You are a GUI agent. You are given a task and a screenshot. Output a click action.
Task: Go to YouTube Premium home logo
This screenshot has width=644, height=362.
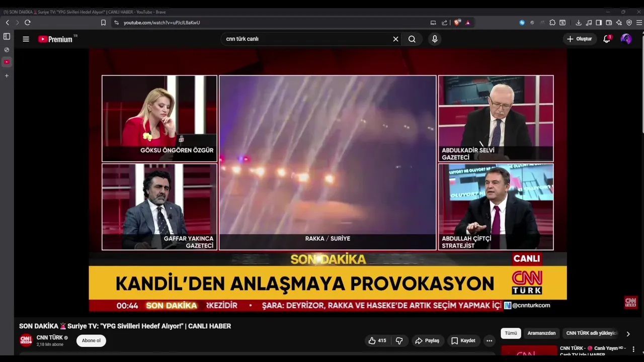coord(55,39)
